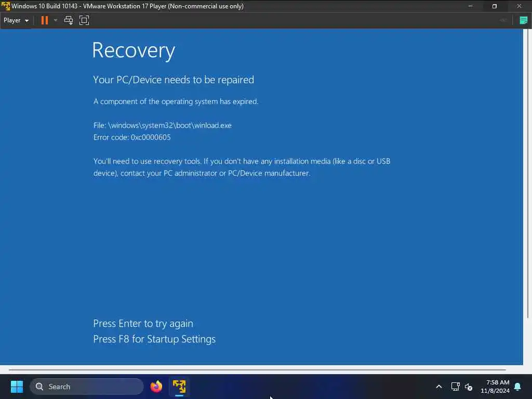532x399 pixels.
Task: Enter full screen mode
Action: [84, 20]
